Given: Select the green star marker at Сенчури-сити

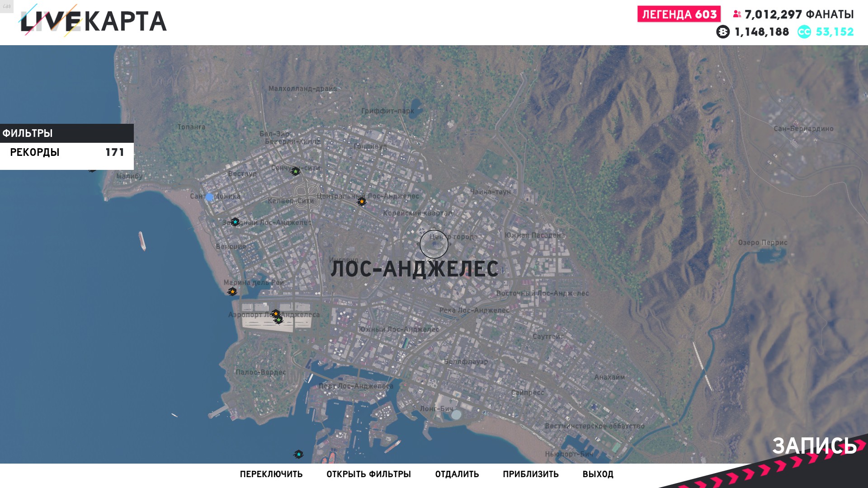Looking at the screenshot, I should click(x=295, y=172).
